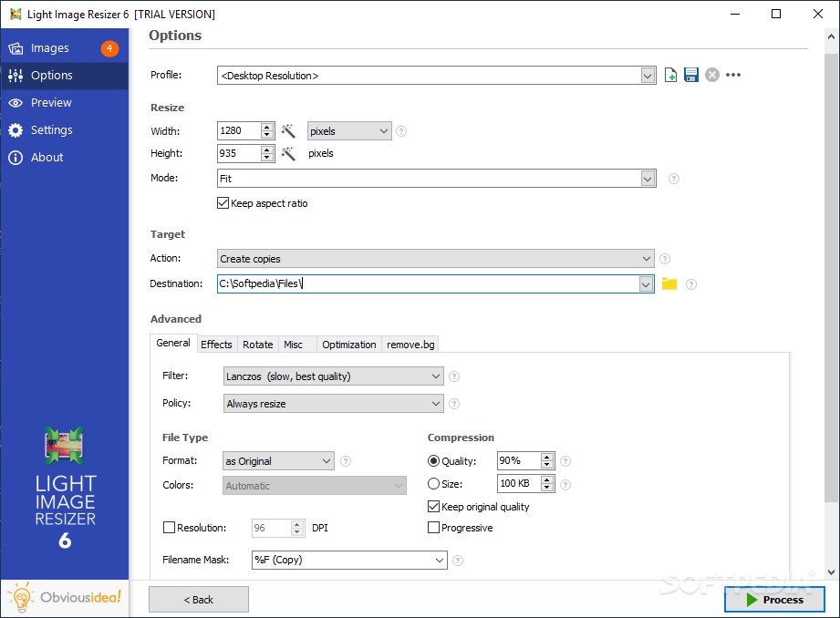Click the Process button
Screen dimensions: 840x618
pyautogui.click(x=774, y=599)
